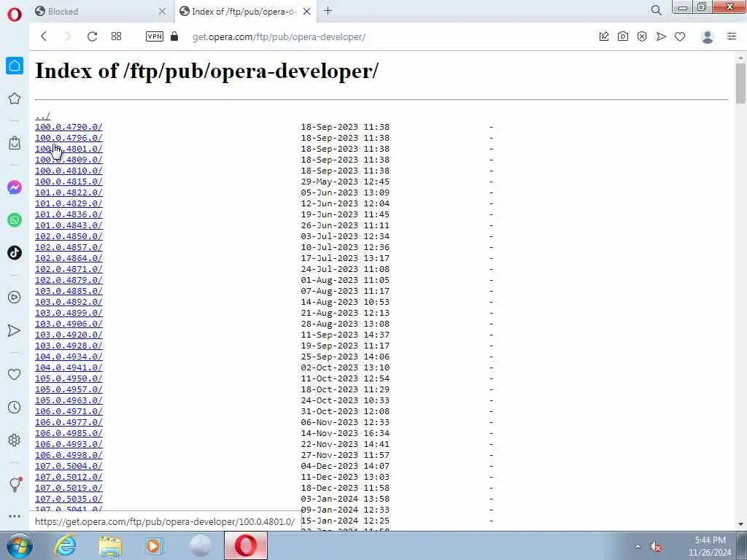The image size is (747, 560).
Task: Open the 101.0.4822.0/ folder link
Action: click(x=69, y=192)
